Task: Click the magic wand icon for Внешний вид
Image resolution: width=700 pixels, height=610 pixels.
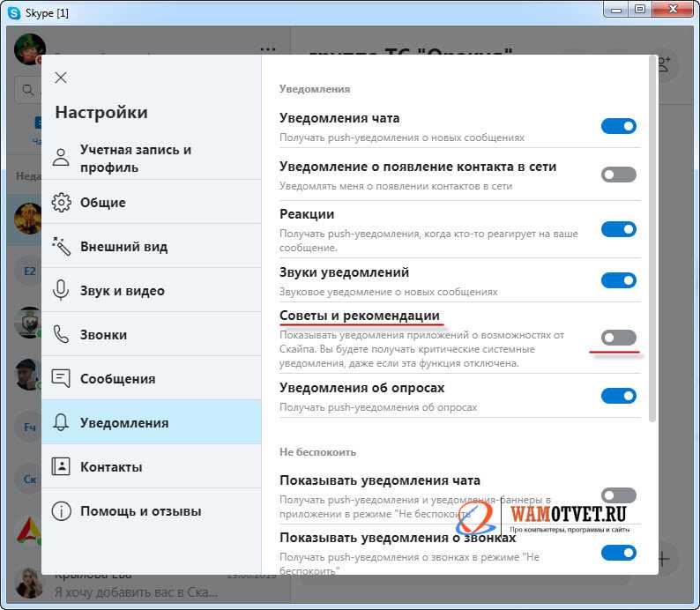Action: [x=61, y=246]
